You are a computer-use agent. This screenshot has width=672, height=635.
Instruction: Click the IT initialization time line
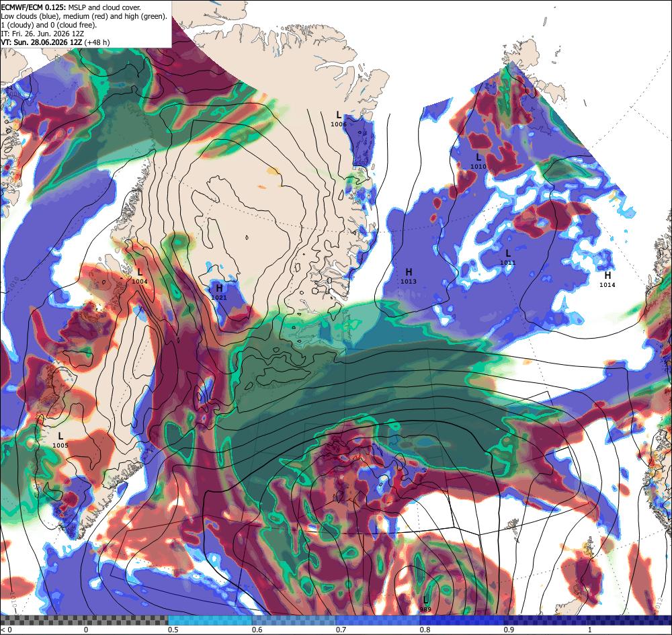point(42,34)
